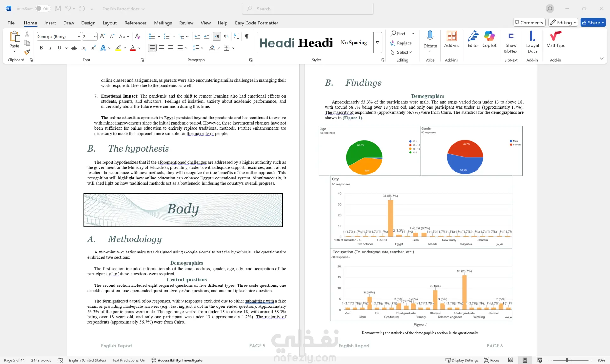
Task: Open the MathType add-in
Action: pos(556,39)
